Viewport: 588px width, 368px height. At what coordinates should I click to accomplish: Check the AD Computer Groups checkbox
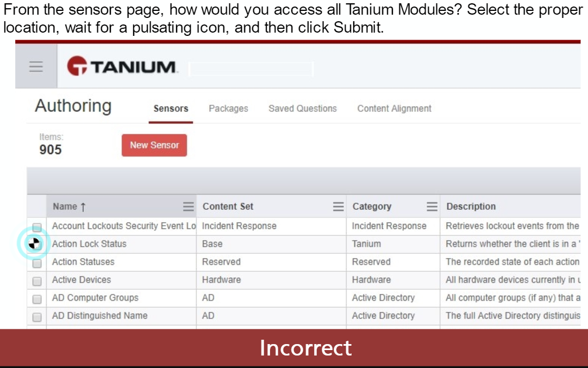coord(37,299)
